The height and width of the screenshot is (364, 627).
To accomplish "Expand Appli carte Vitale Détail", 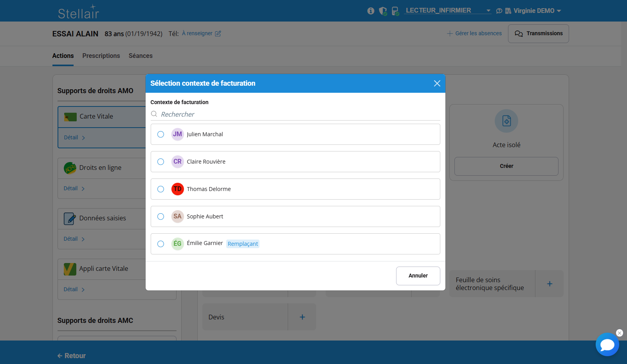I will 74,290.
